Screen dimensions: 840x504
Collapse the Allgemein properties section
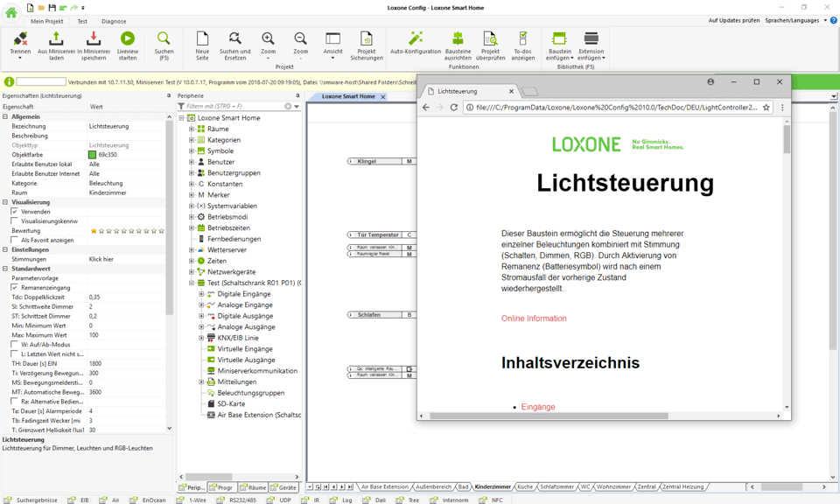(x=5, y=116)
